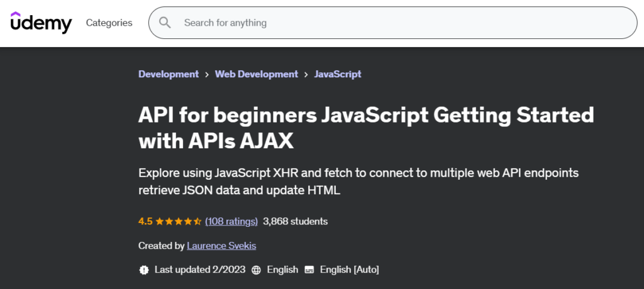Open instructor Laurence Svekis profile
Viewport: 644px width, 289px height.
click(x=221, y=246)
